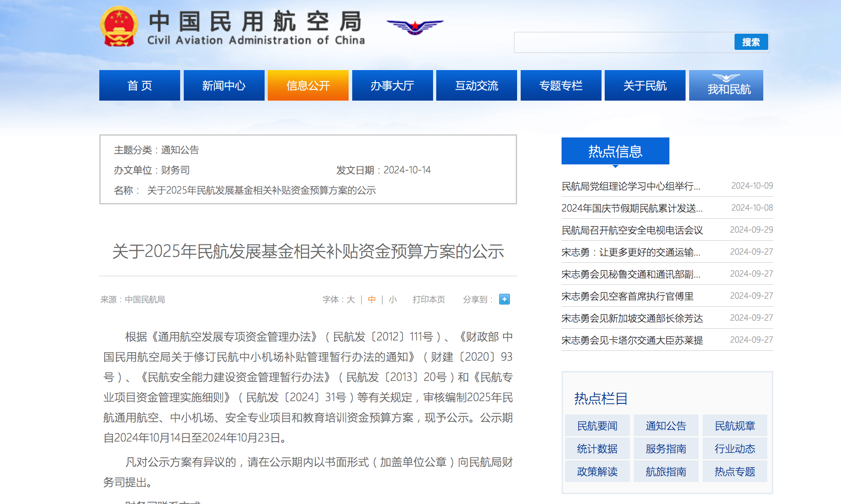
Task: Select 小 font size
Action: pos(393,299)
